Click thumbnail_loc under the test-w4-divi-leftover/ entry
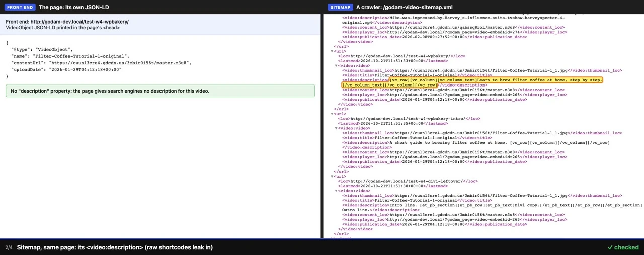This screenshot has height=255, width=644. pyautogui.click(x=482, y=195)
